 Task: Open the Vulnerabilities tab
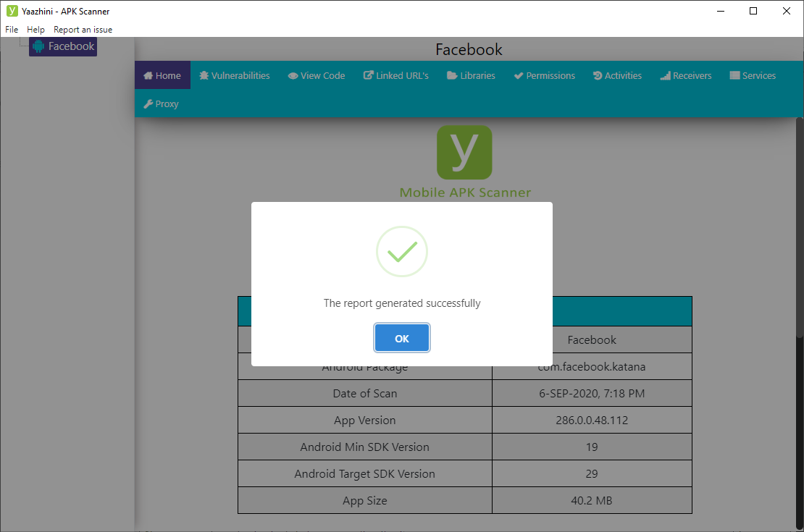pos(235,75)
